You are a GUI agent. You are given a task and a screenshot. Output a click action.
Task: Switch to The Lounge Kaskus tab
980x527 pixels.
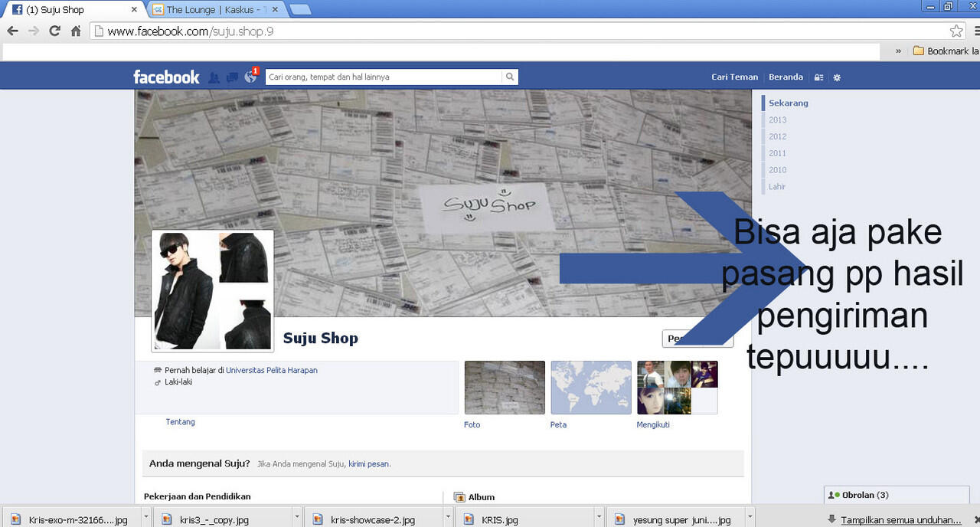[217, 10]
